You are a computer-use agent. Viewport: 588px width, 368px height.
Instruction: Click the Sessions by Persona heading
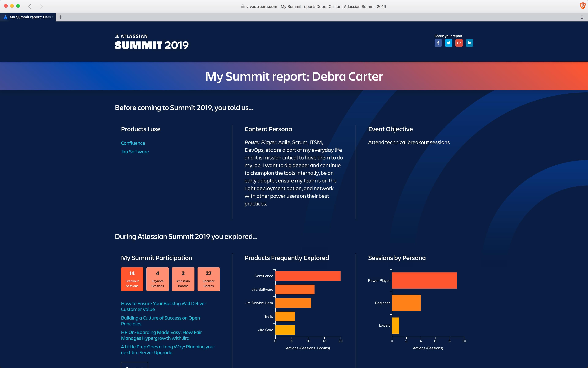click(x=397, y=258)
